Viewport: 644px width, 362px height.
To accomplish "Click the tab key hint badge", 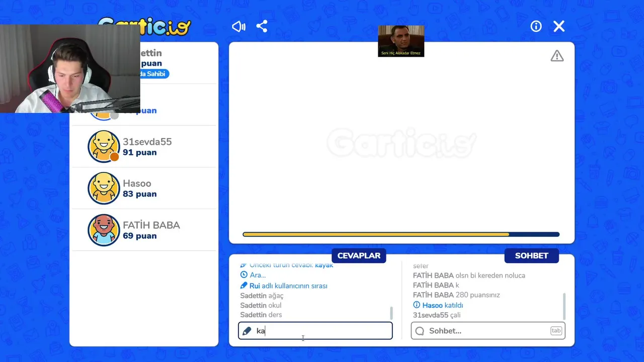I will [556, 331].
